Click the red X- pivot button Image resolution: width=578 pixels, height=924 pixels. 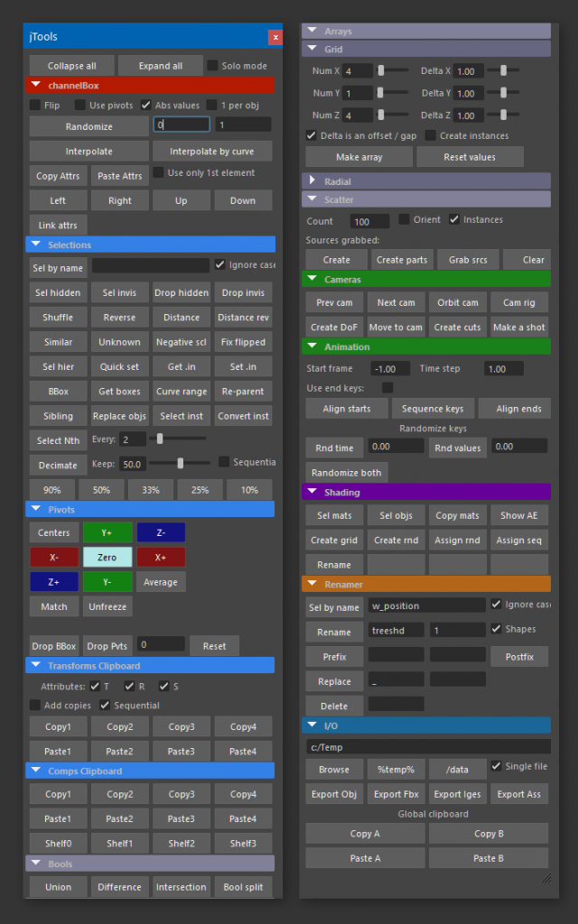click(x=54, y=557)
